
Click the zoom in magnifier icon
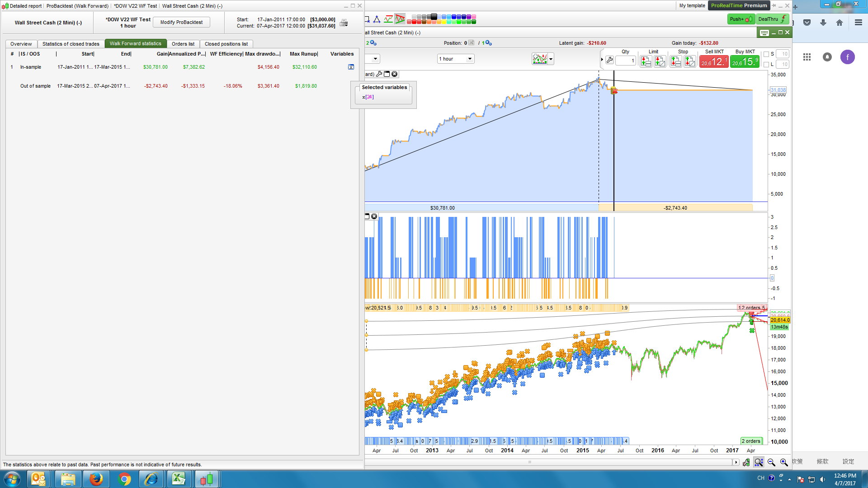pos(784,462)
